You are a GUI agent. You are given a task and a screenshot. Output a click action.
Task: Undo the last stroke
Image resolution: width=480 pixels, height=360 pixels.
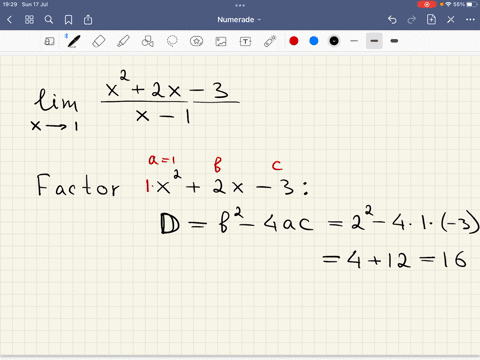(392, 20)
